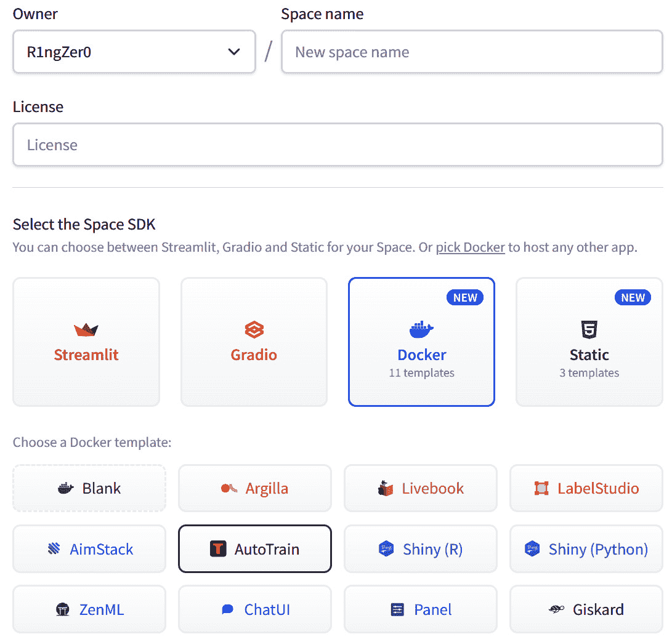The width and height of the screenshot is (672, 642).
Task: Click the Streamlit crown icon
Action: [86, 330]
